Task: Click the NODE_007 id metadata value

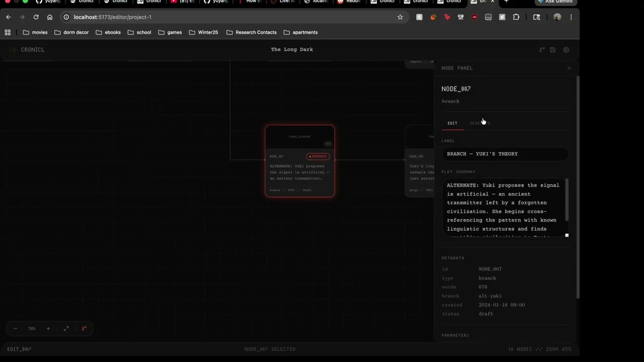Action: coord(490,269)
